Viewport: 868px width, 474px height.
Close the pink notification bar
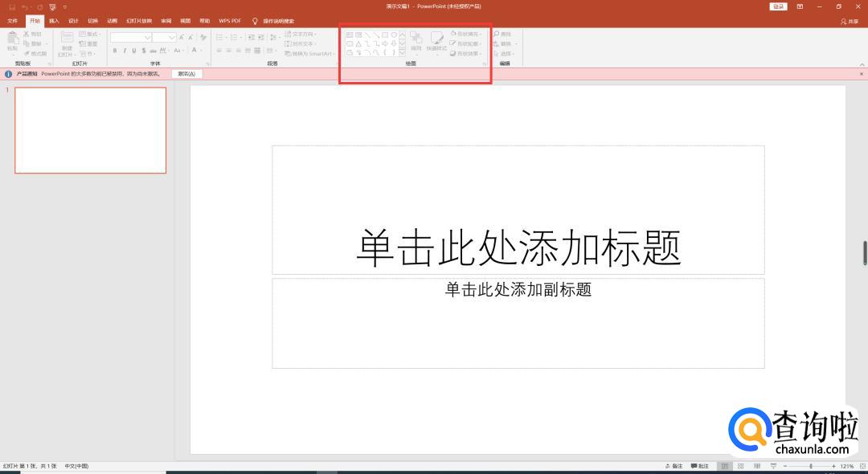tap(862, 74)
